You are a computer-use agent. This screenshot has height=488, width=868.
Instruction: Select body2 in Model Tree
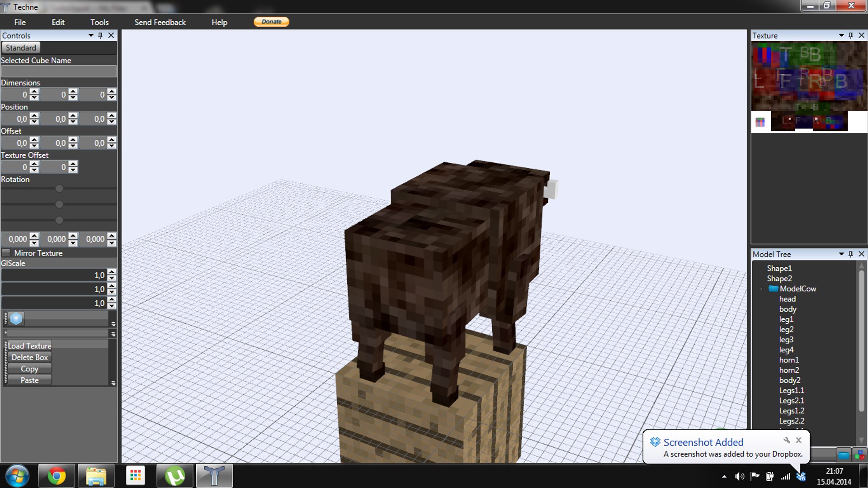790,380
